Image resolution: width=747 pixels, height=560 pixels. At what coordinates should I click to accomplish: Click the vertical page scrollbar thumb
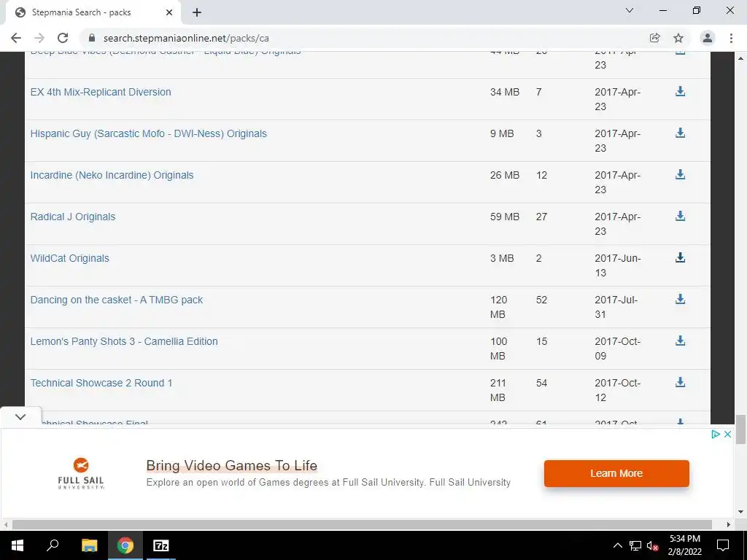pyautogui.click(x=741, y=429)
